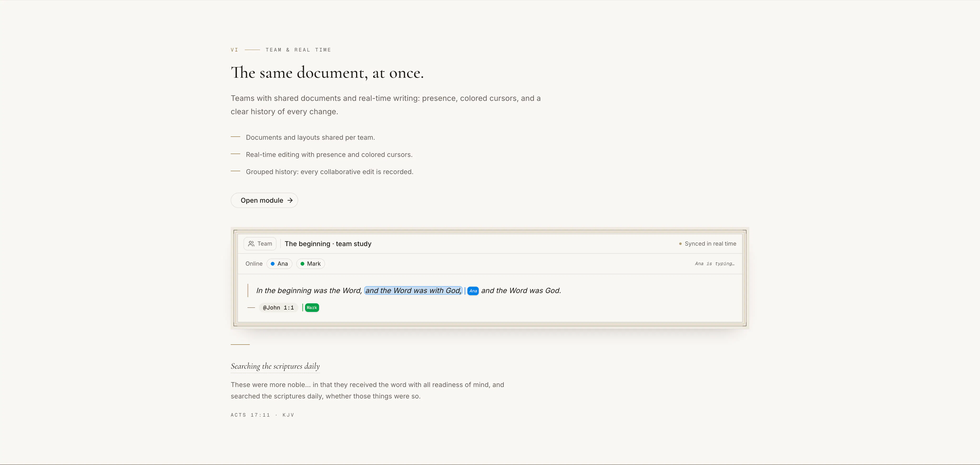Click the 'TEAM & REAL TIME' section label
Image resolution: width=980 pixels, height=465 pixels.
point(298,50)
